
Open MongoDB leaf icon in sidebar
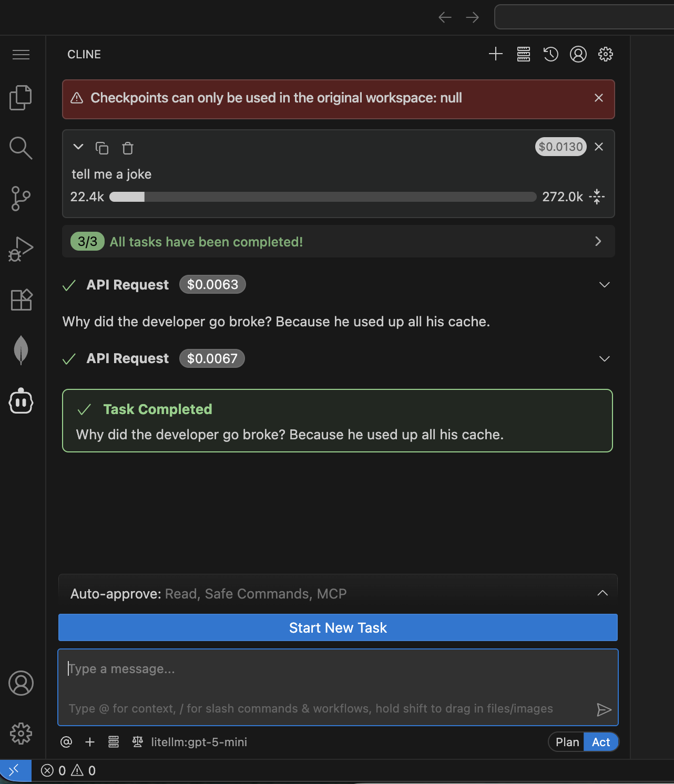click(x=21, y=349)
